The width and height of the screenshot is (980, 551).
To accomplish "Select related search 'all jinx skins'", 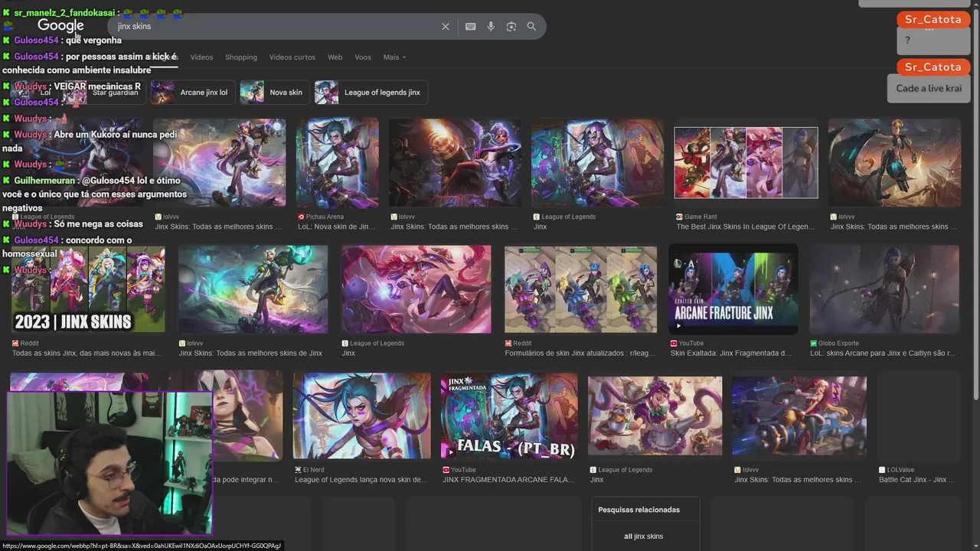I will point(643,536).
